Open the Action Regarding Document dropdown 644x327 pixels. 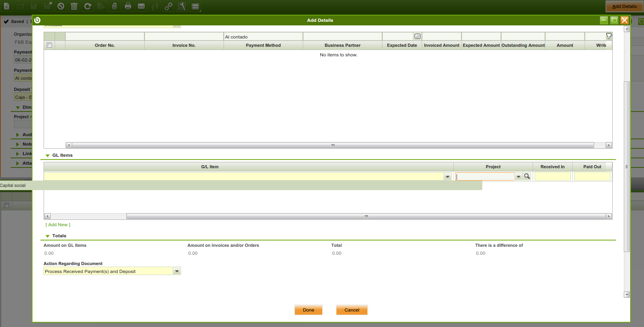click(x=177, y=271)
